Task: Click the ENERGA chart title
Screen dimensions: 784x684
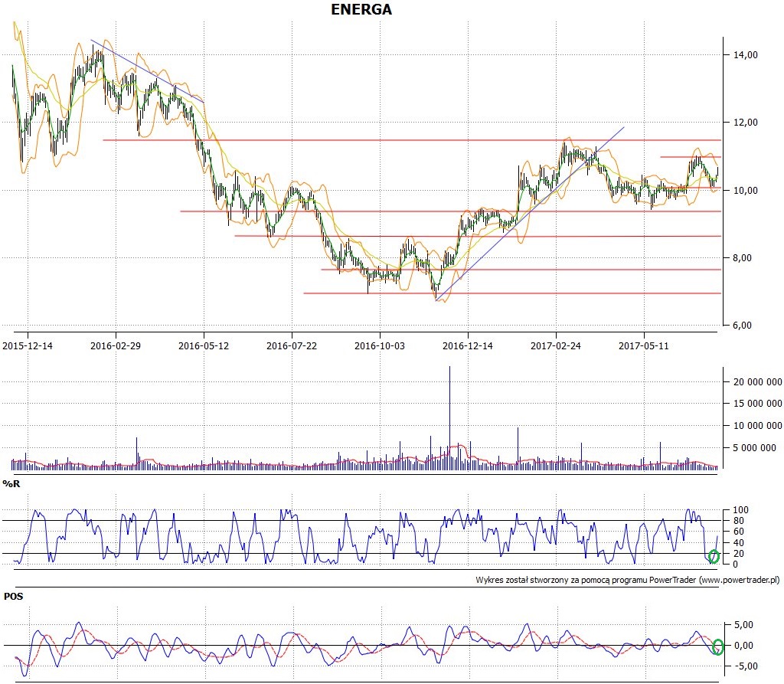Action: pyautogui.click(x=361, y=9)
